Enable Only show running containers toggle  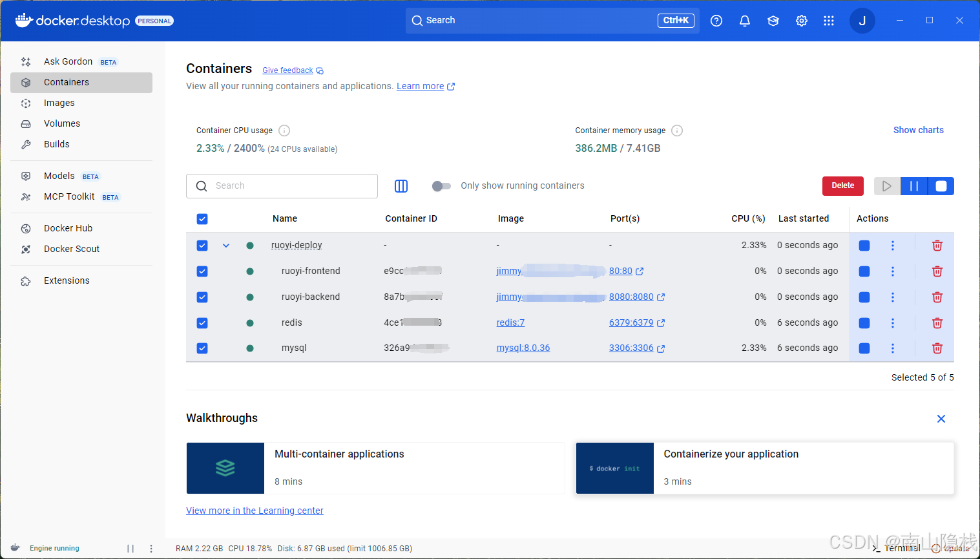[x=441, y=186]
